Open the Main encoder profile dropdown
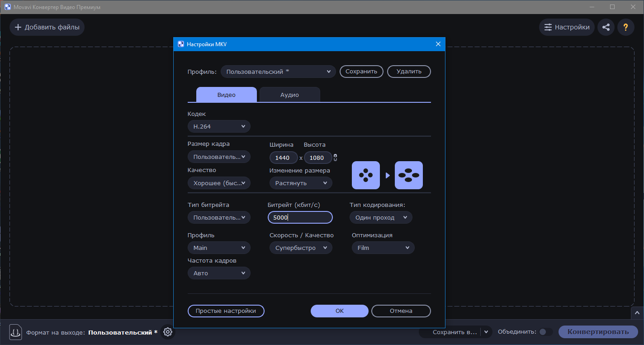 [x=219, y=248]
